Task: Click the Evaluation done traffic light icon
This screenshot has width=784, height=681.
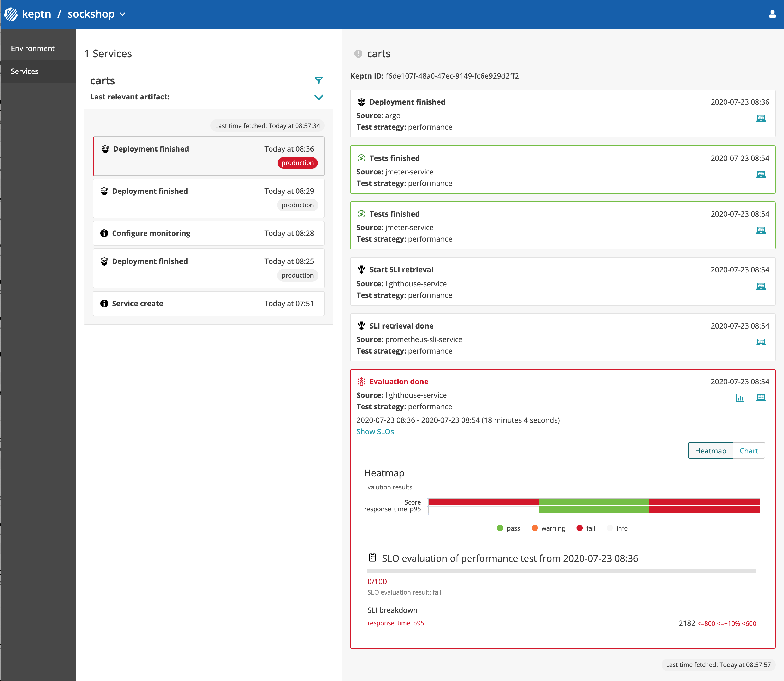Action: coord(361,382)
